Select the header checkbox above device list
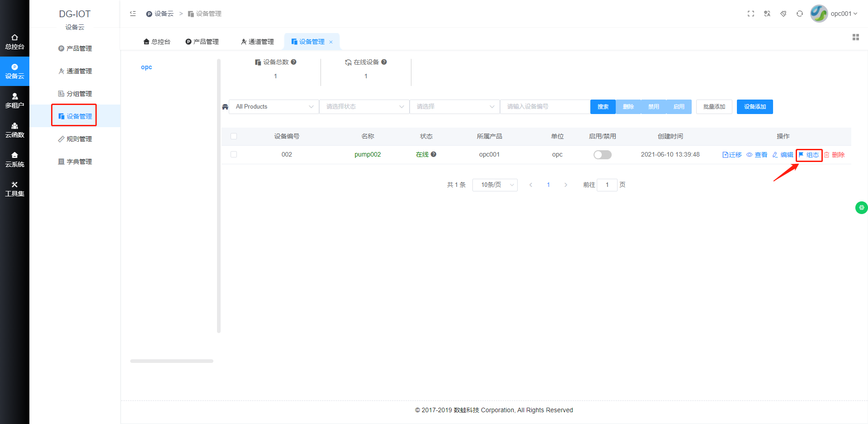Screen dimensions: 868x424 [234, 136]
